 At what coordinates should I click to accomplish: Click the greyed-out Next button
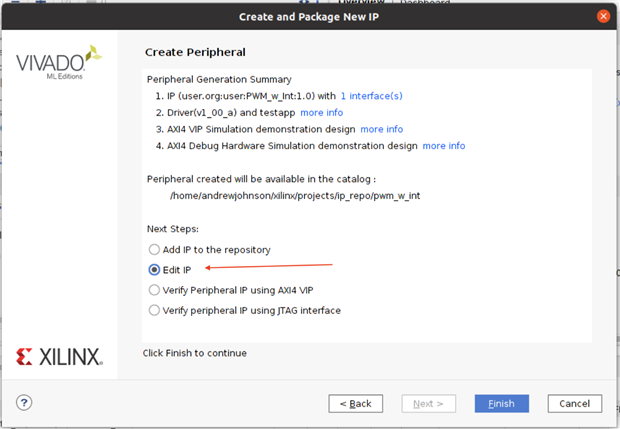click(x=428, y=403)
